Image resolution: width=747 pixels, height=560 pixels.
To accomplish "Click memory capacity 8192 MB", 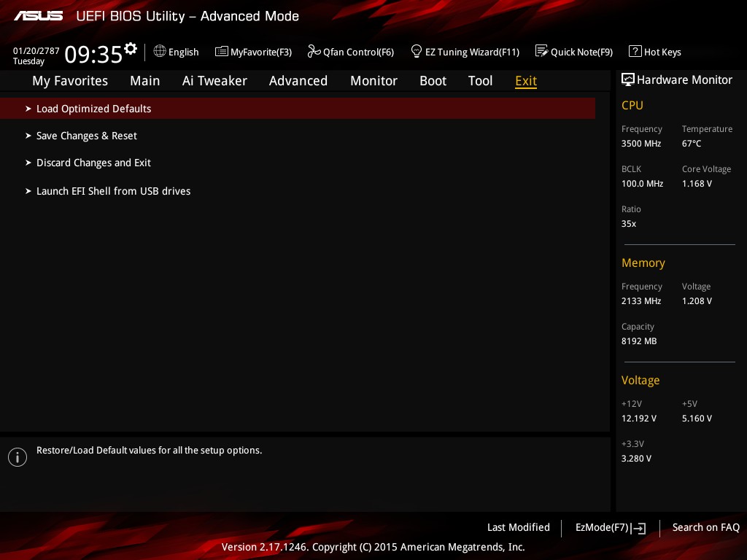I will [639, 341].
